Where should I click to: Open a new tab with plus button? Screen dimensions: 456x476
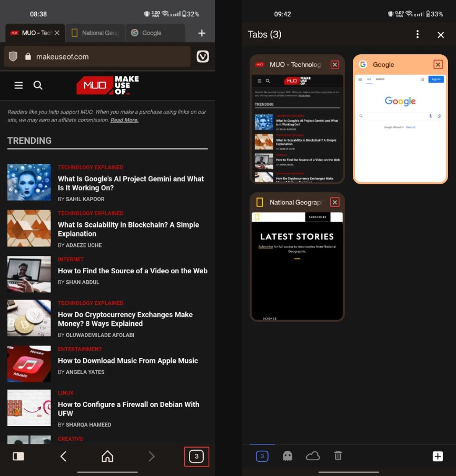pyautogui.click(x=438, y=456)
